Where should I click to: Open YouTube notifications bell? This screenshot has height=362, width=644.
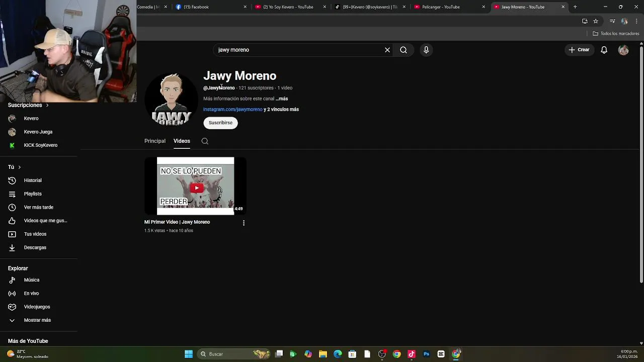tap(604, 50)
